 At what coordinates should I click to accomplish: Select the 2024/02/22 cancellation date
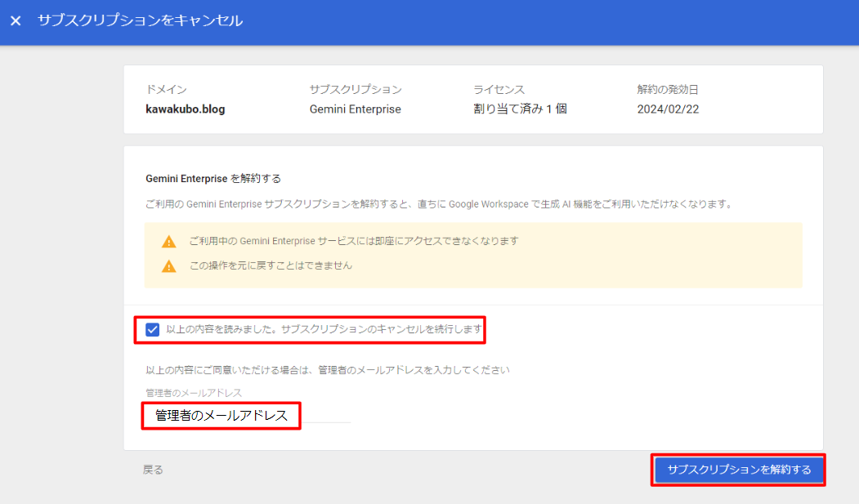pyautogui.click(x=668, y=109)
